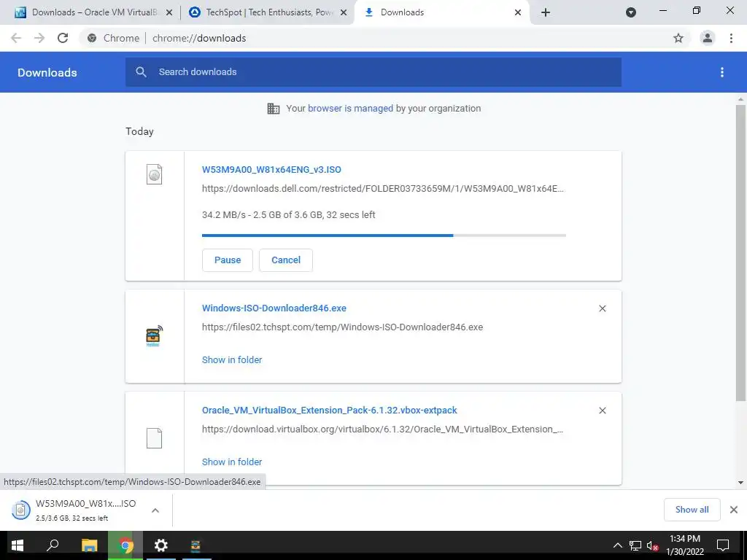The height and width of the screenshot is (560, 747).
Task: Click the Chrome taskbar icon
Action: point(125,545)
